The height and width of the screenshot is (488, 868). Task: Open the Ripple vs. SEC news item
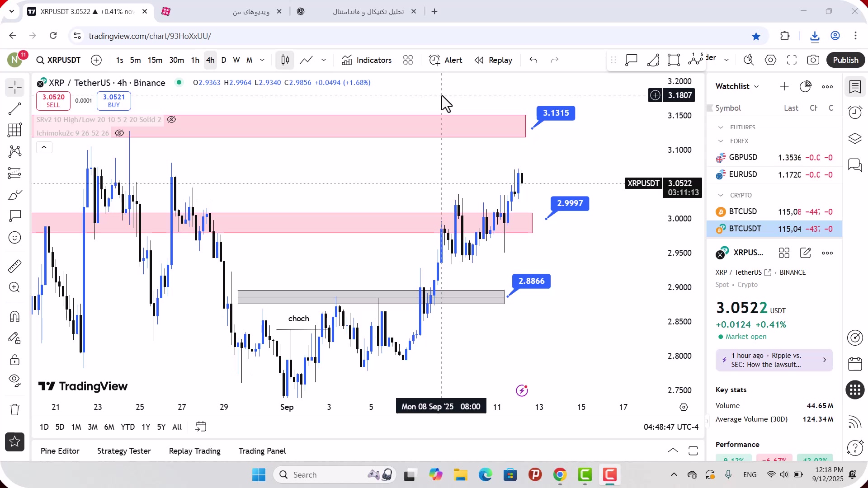[x=774, y=360]
